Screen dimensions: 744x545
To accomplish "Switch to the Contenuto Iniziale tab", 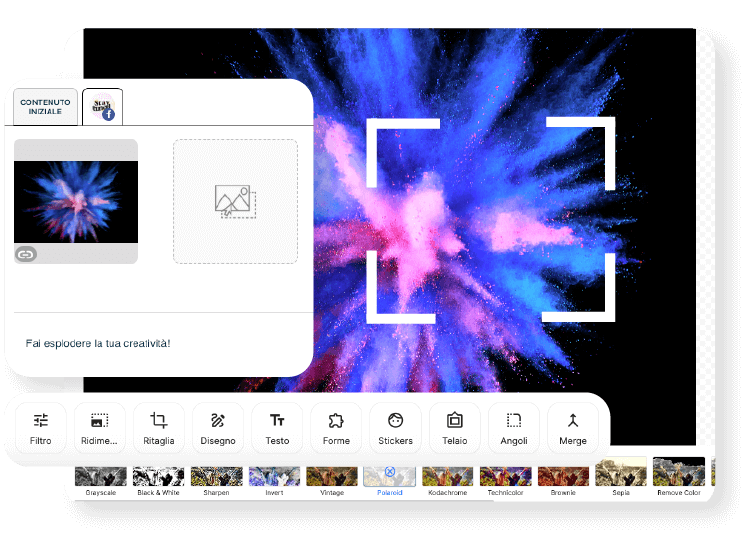I will (45, 107).
